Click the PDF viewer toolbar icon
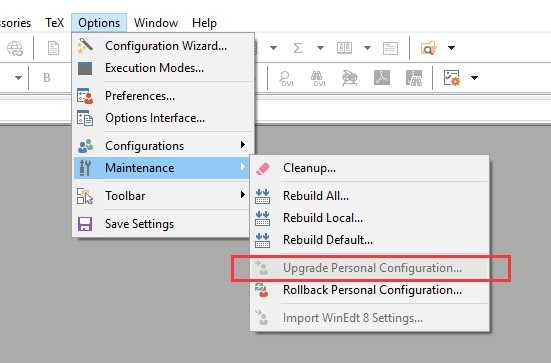 (382, 78)
